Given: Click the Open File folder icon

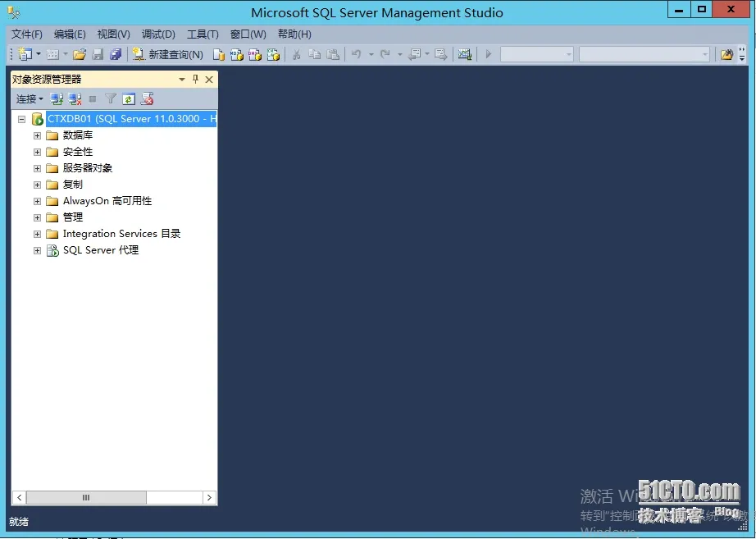Looking at the screenshot, I should 80,54.
